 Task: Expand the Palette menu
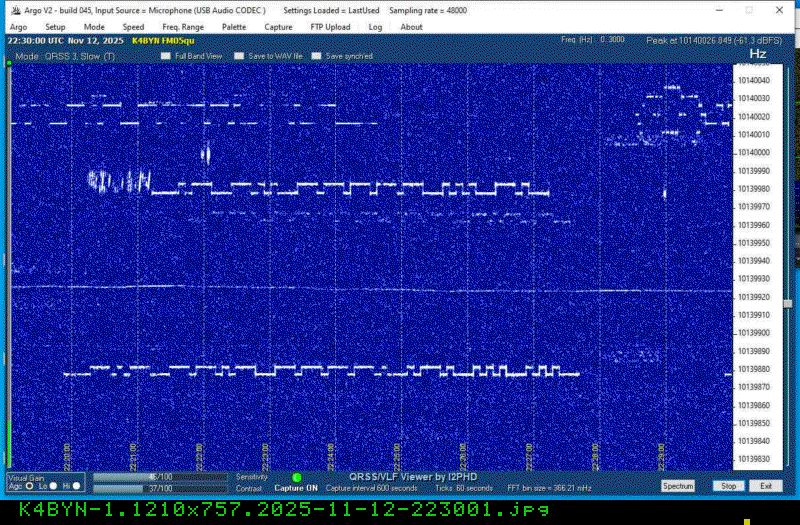tap(234, 27)
